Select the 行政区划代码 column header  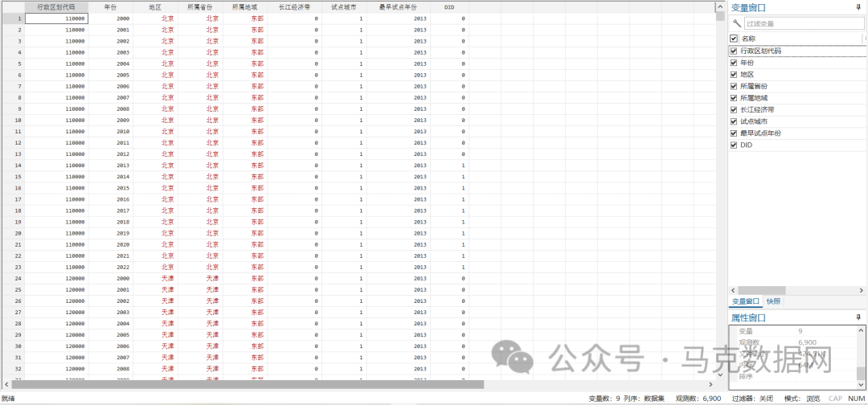pos(56,7)
